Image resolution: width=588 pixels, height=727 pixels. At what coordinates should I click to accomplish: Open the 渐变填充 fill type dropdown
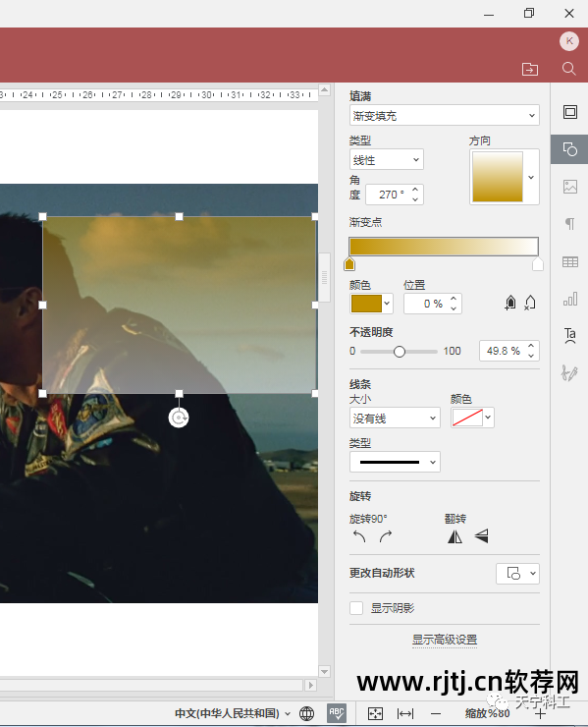(445, 116)
